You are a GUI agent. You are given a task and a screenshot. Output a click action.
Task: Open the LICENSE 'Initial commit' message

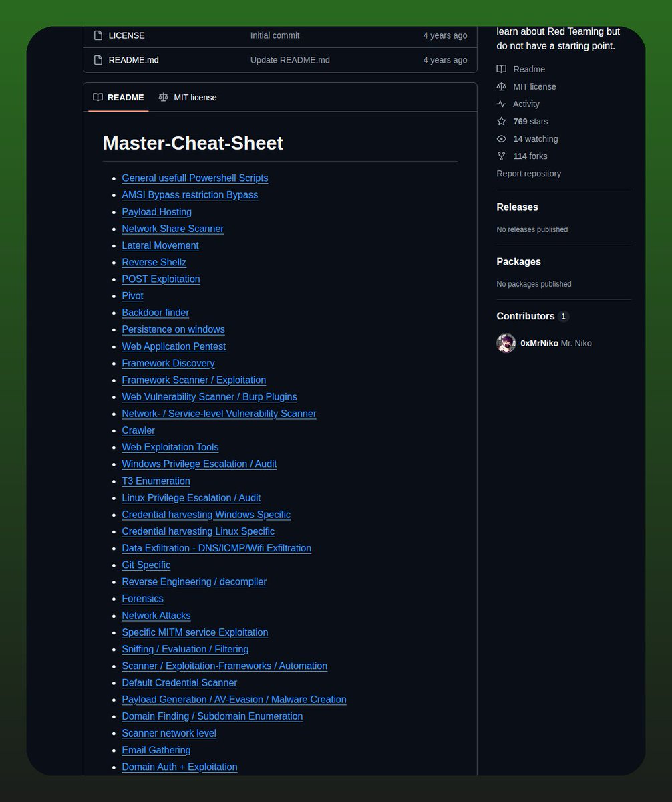coord(275,35)
